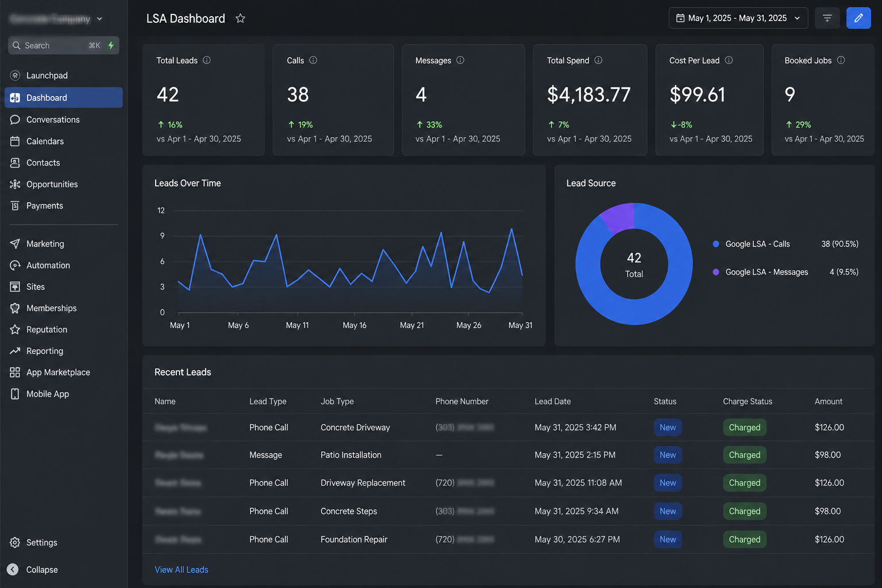Image resolution: width=882 pixels, height=588 pixels.
Task: Open the date range dropdown
Action: pos(738,18)
